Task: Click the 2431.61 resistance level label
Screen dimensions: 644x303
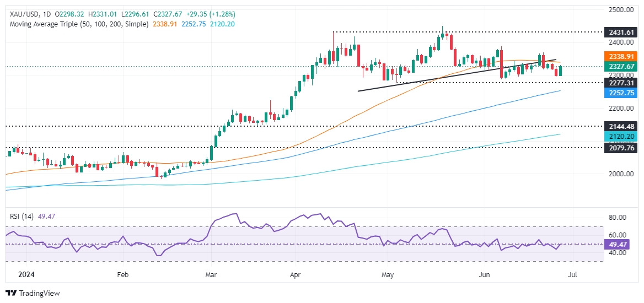Action: [620, 31]
